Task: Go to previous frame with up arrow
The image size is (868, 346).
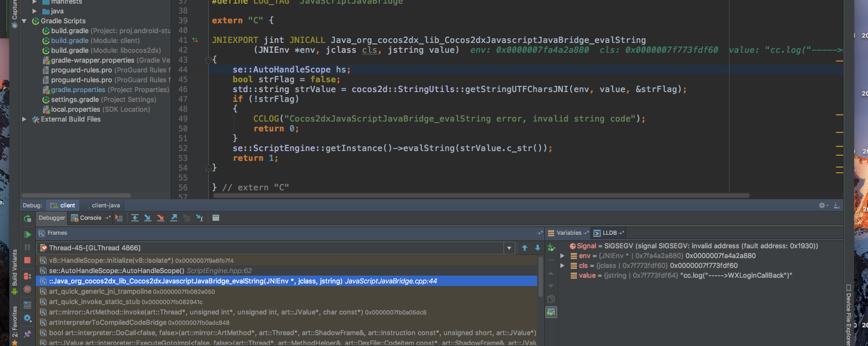Action: [525, 248]
